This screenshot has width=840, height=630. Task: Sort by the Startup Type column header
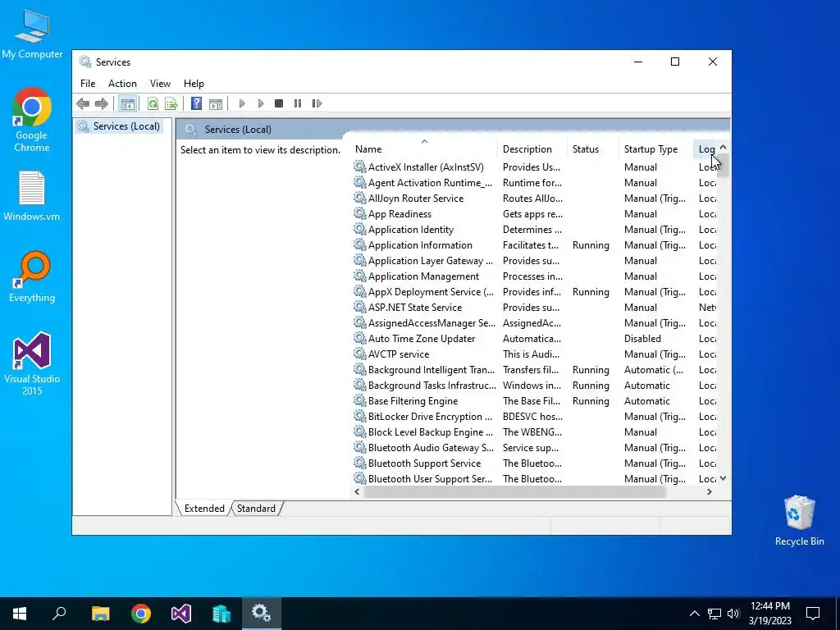point(655,149)
